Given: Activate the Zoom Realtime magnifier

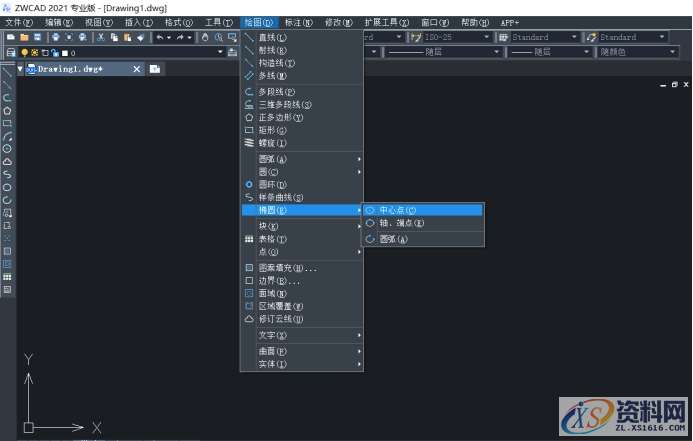Looking at the screenshot, I should click(x=219, y=37).
